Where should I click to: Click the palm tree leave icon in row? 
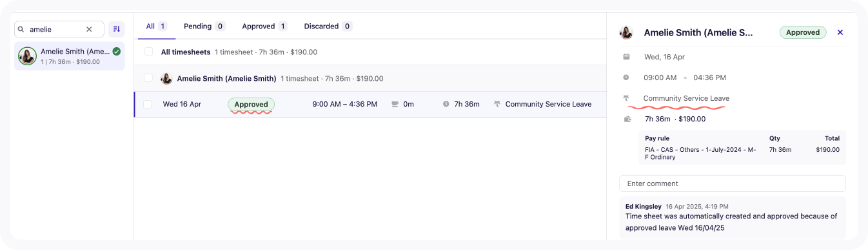click(497, 104)
